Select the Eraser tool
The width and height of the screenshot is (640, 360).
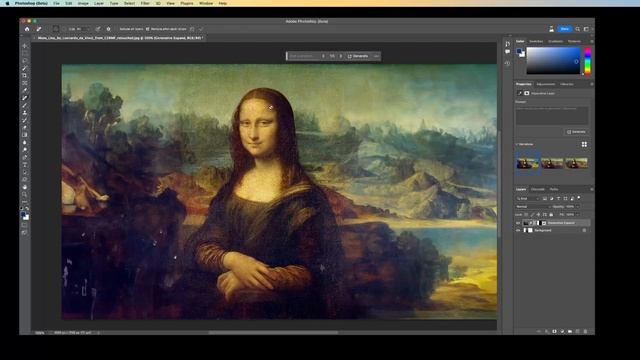point(25,127)
